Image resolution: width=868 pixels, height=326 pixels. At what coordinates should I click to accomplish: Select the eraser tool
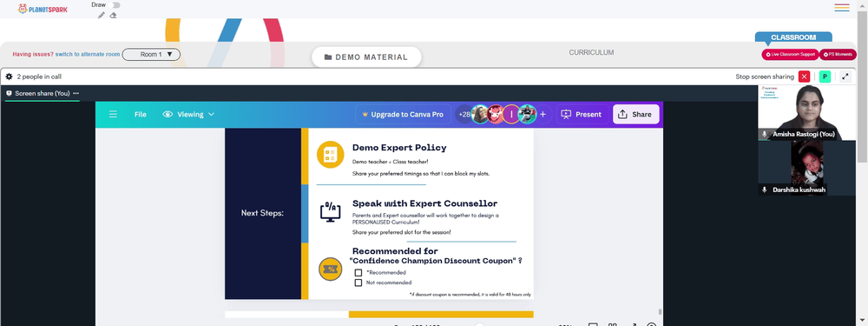coord(113,15)
